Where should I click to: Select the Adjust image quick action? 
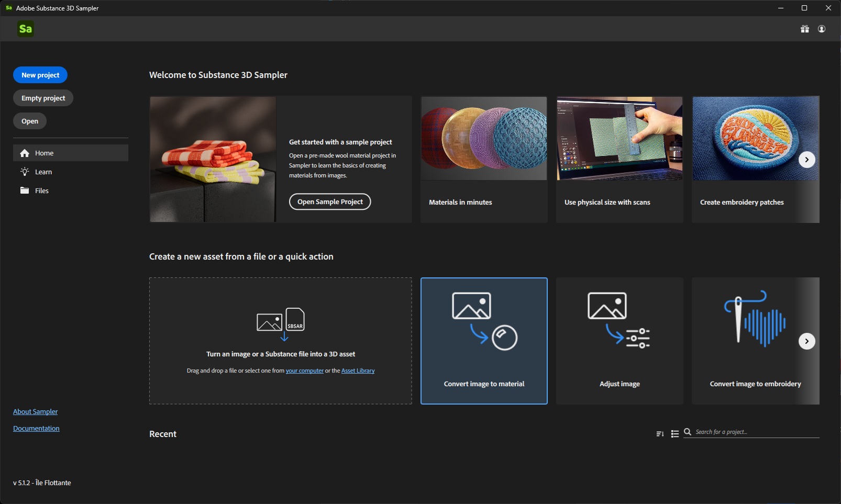[619, 341]
